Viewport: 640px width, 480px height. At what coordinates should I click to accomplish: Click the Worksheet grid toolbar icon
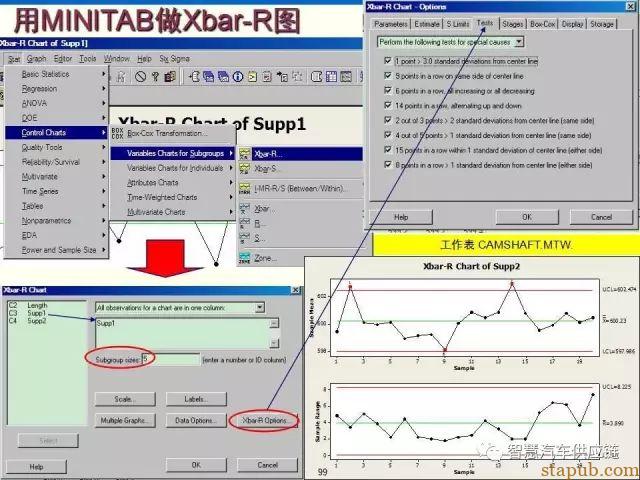pyautogui.click(x=331, y=76)
